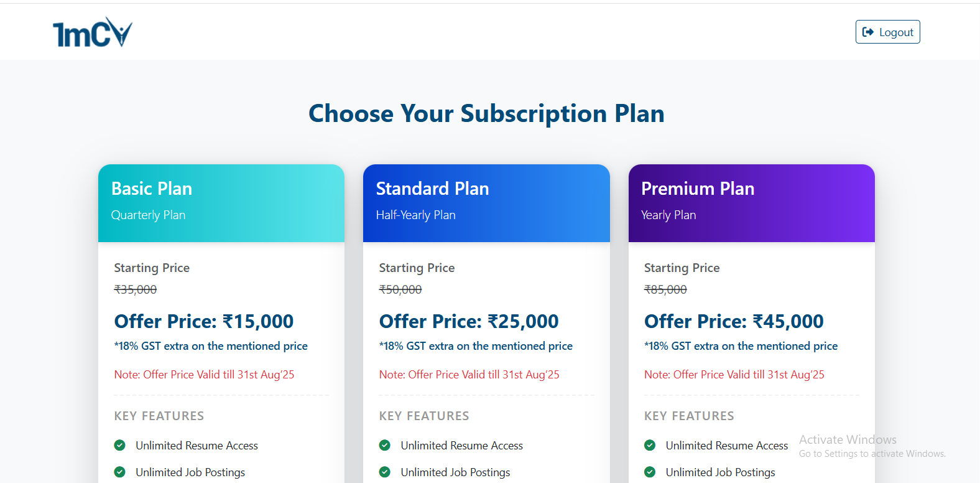Click the Logout button
This screenshot has height=483, width=980.
(887, 32)
